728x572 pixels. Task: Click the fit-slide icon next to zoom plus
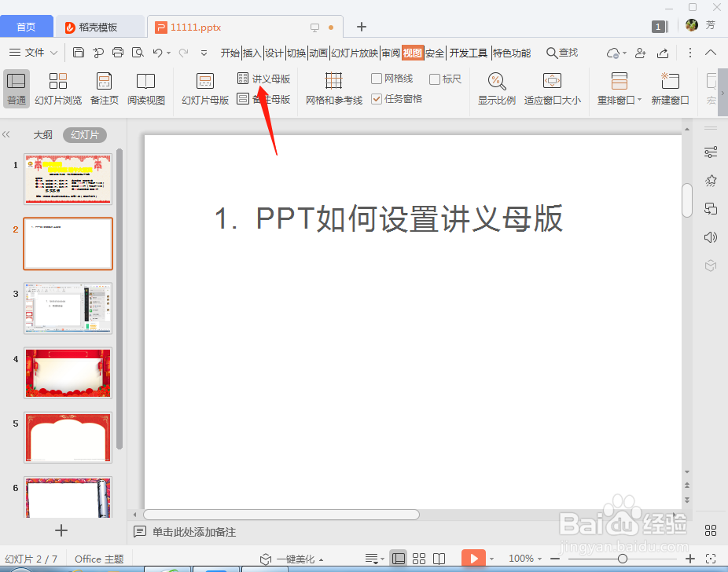pos(711,559)
